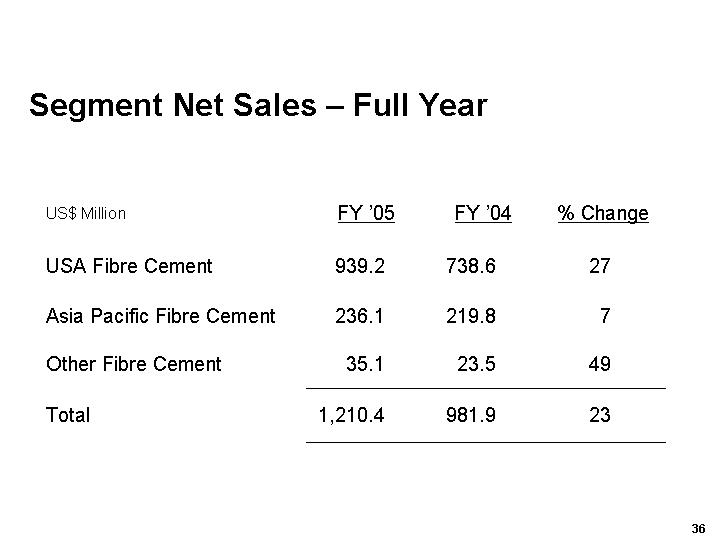Select the 35.1 value
The image size is (720, 540).
click(x=365, y=364)
